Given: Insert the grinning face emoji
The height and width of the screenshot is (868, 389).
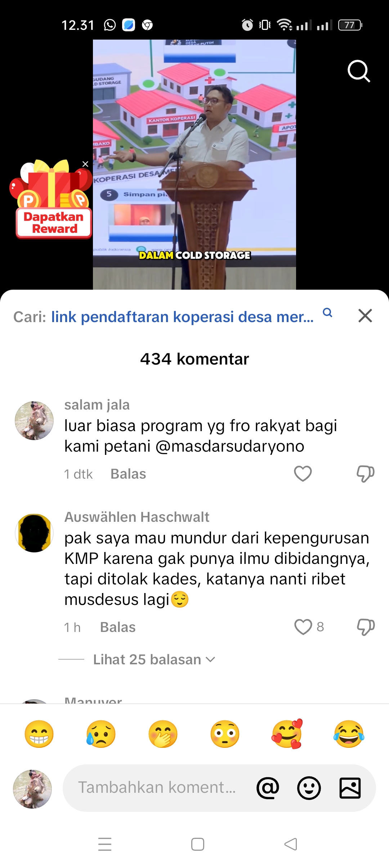Looking at the screenshot, I should tap(39, 734).
